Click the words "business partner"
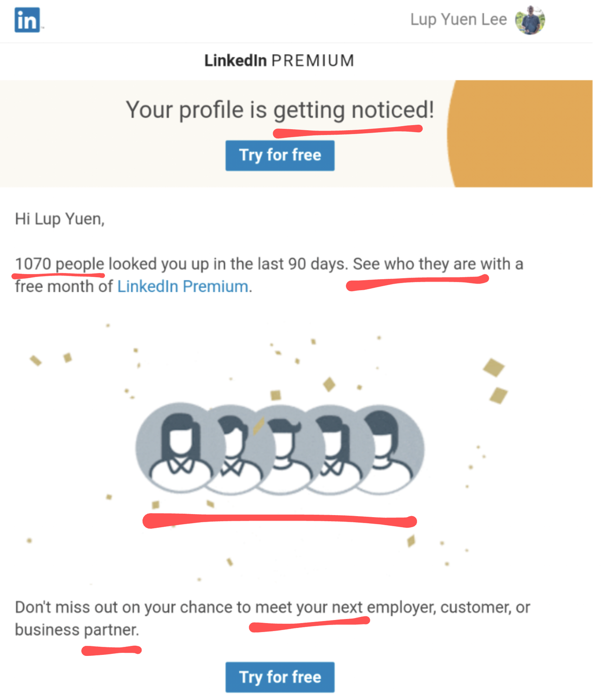 point(77,630)
